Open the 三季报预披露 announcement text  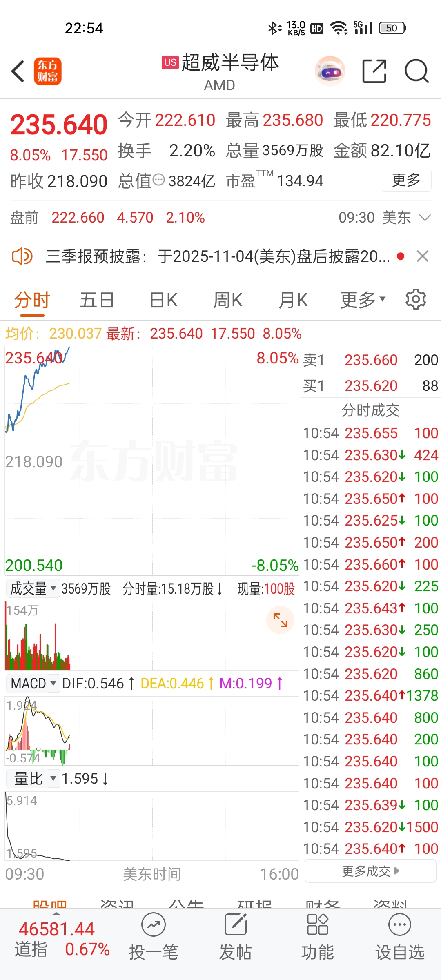218,256
